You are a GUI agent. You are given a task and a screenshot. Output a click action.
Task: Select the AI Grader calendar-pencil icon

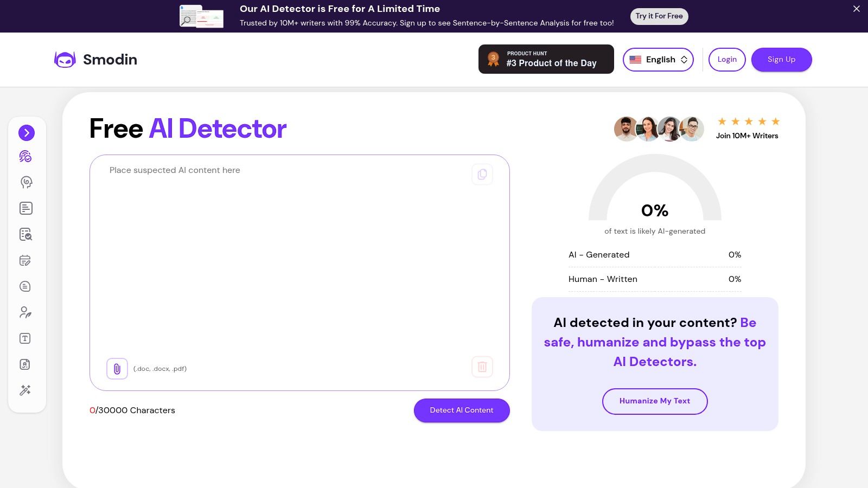point(25,260)
